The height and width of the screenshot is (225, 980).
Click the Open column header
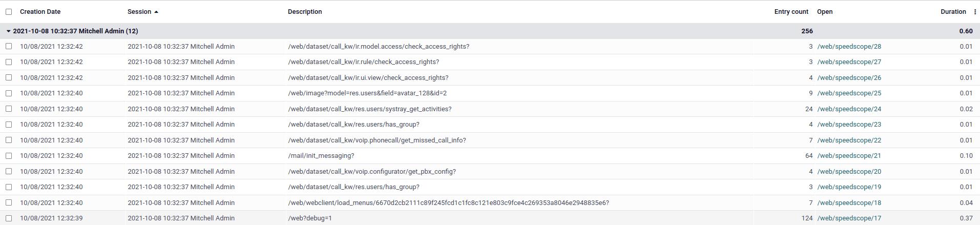pyautogui.click(x=824, y=12)
